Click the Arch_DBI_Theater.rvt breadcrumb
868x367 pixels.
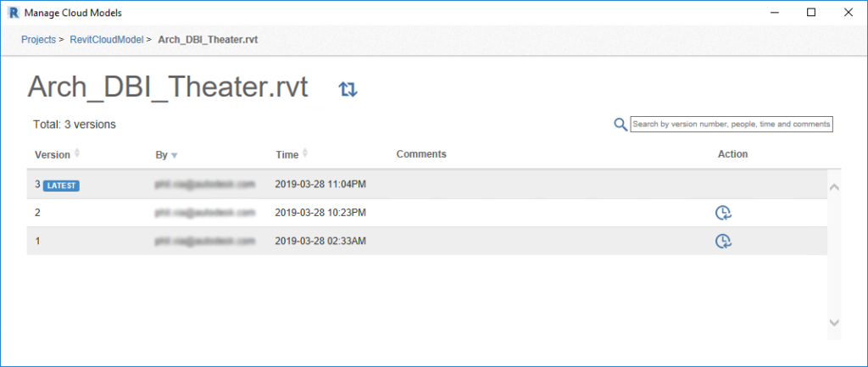[x=208, y=39]
